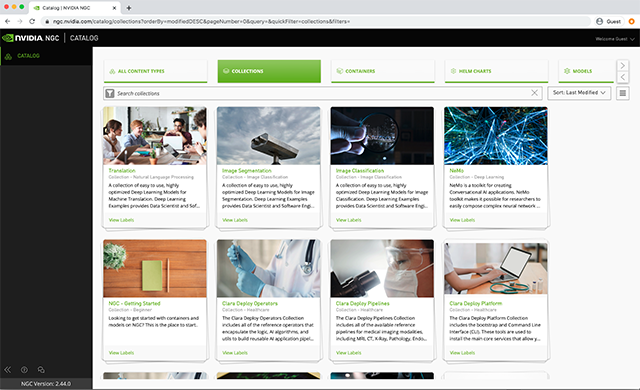Switch to the Containers tab
Image resolution: width=640 pixels, height=390 pixels.
(x=382, y=71)
